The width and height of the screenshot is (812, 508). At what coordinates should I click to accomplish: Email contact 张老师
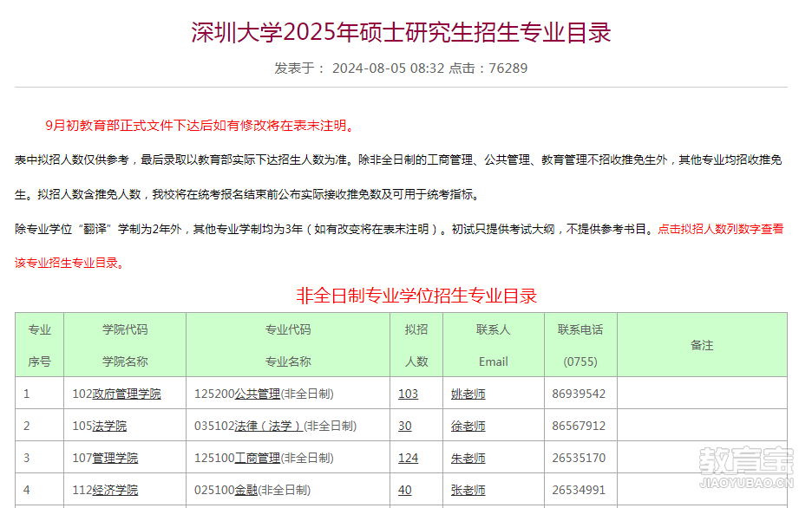[x=468, y=490]
